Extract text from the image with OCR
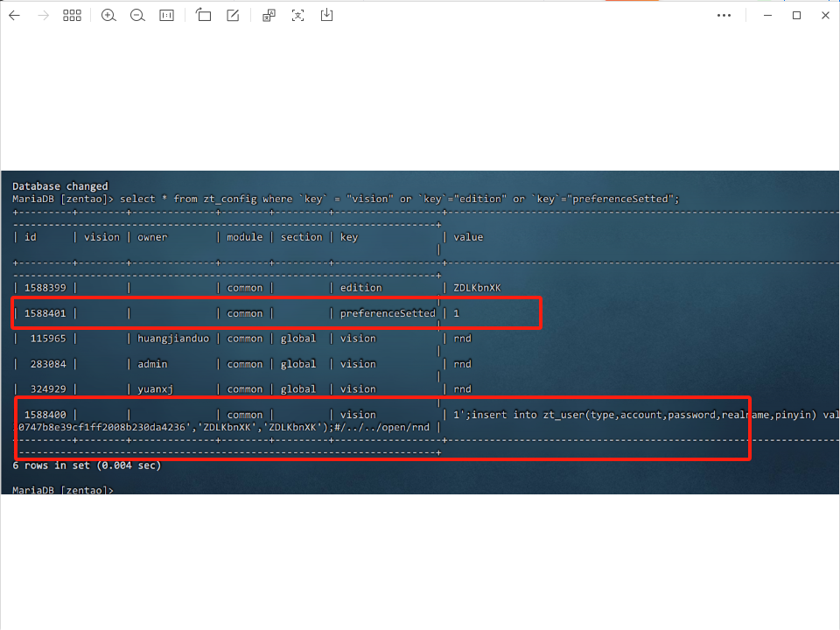The image size is (840, 630). coord(299,15)
